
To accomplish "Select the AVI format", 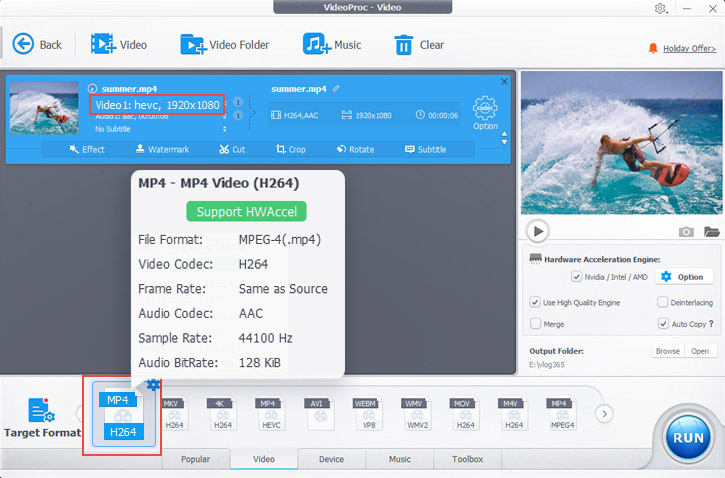I will [x=319, y=413].
